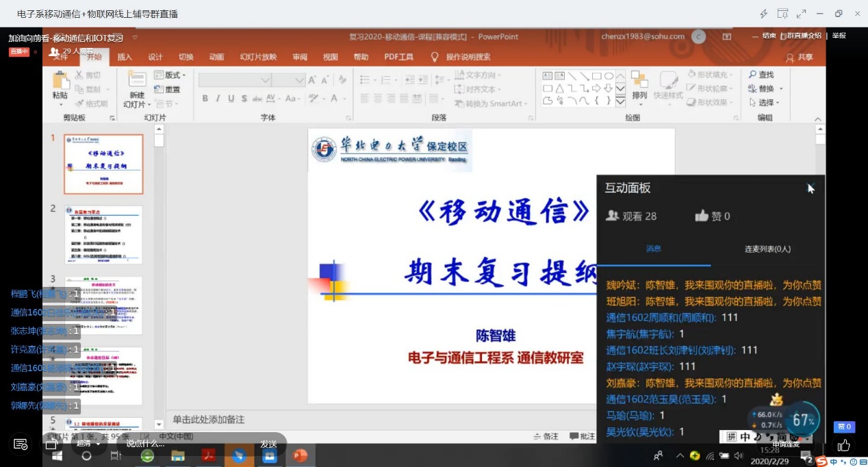
Task: Open the View (视图) ribbon tab
Action: 331,58
